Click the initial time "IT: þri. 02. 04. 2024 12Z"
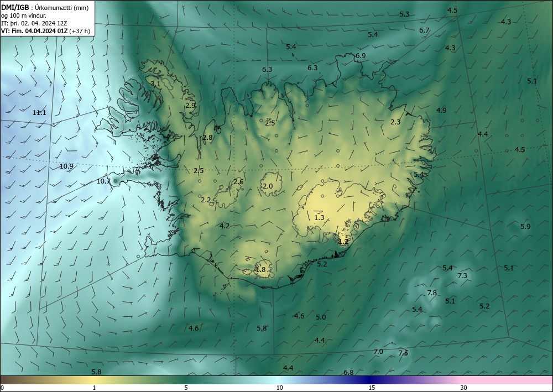553x392 pixels. tap(34, 23)
